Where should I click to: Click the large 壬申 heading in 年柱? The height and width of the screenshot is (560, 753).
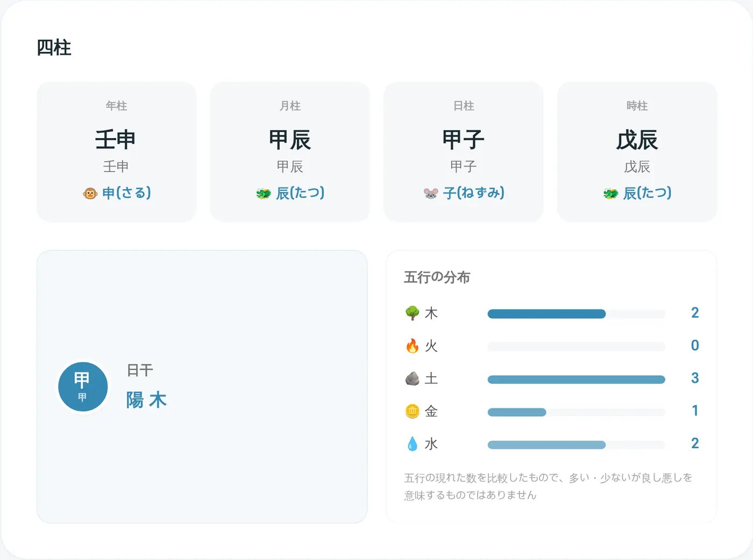click(116, 140)
